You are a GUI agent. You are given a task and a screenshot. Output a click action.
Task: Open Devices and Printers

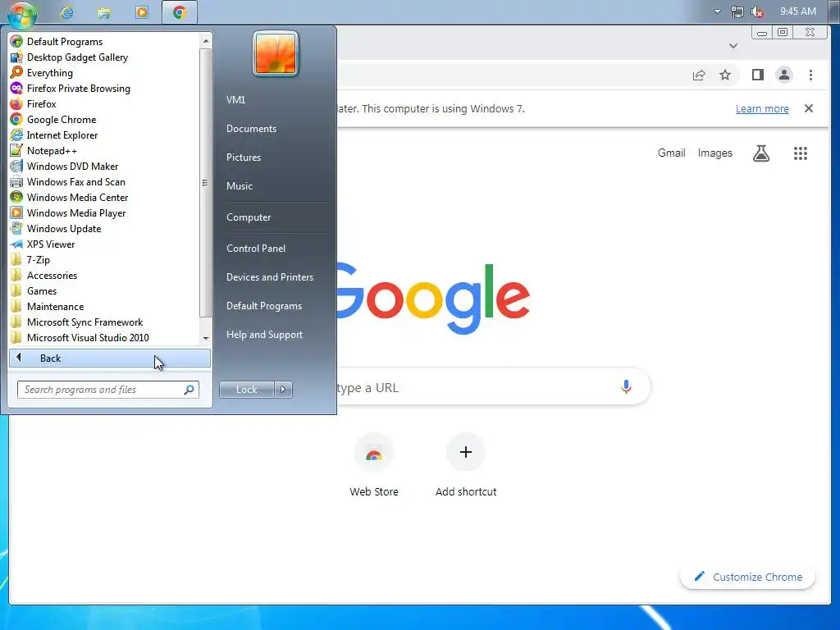(x=269, y=277)
